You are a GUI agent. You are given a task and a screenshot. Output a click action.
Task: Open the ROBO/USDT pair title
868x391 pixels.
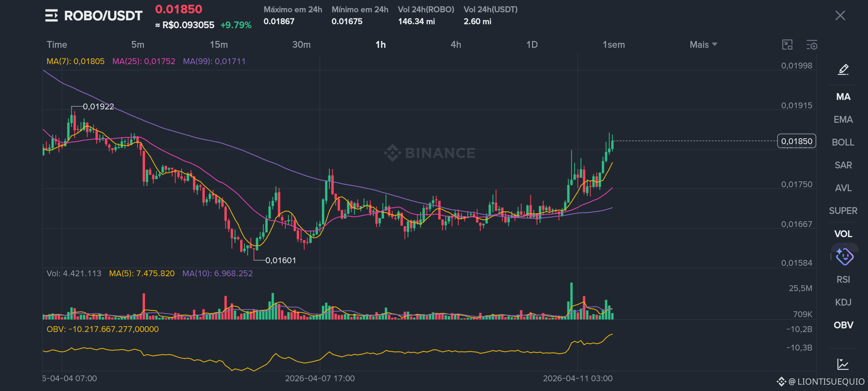(x=103, y=16)
